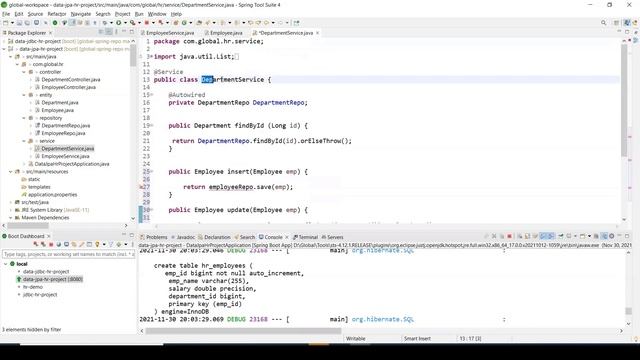Viewport: 640px width, 360px height.
Task: Switch to the EmployeeService.java editor tab
Action: (167, 33)
